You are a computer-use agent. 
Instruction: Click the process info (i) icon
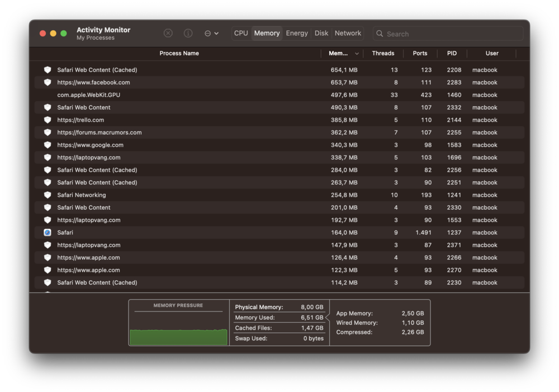(x=188, y=33)
